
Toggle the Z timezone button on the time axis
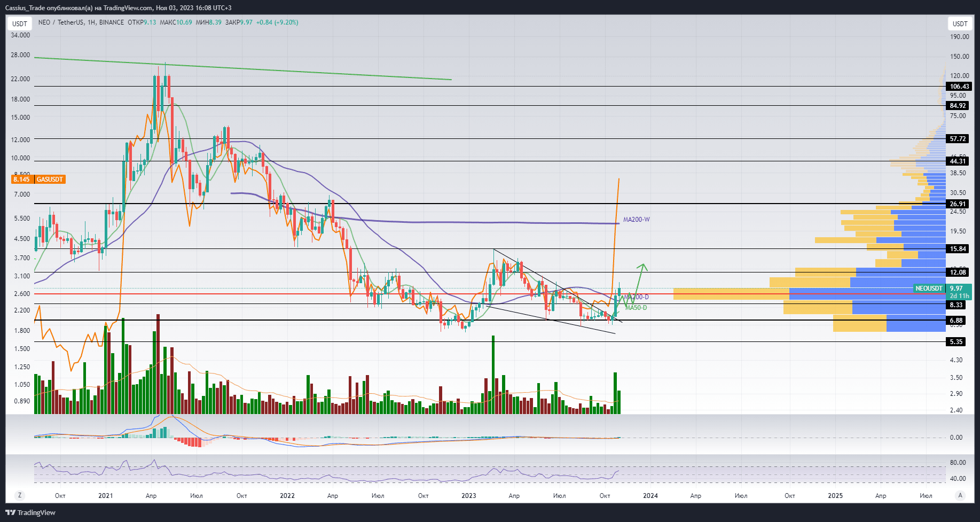click(x=20, y=495)
